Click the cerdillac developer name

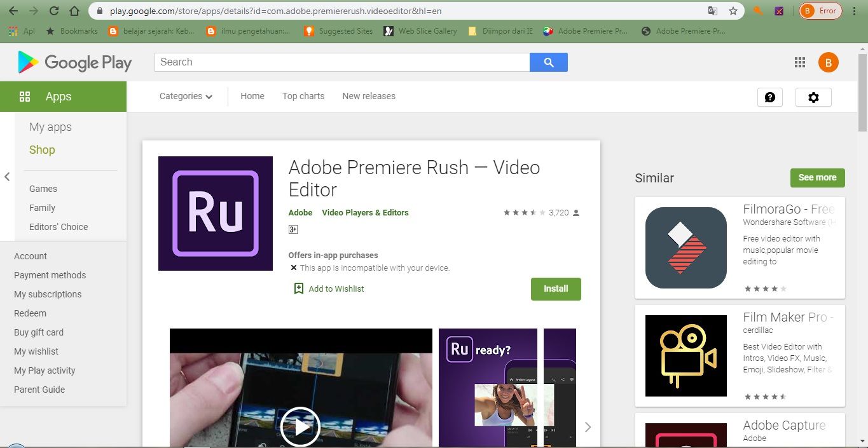coord(759,330)
